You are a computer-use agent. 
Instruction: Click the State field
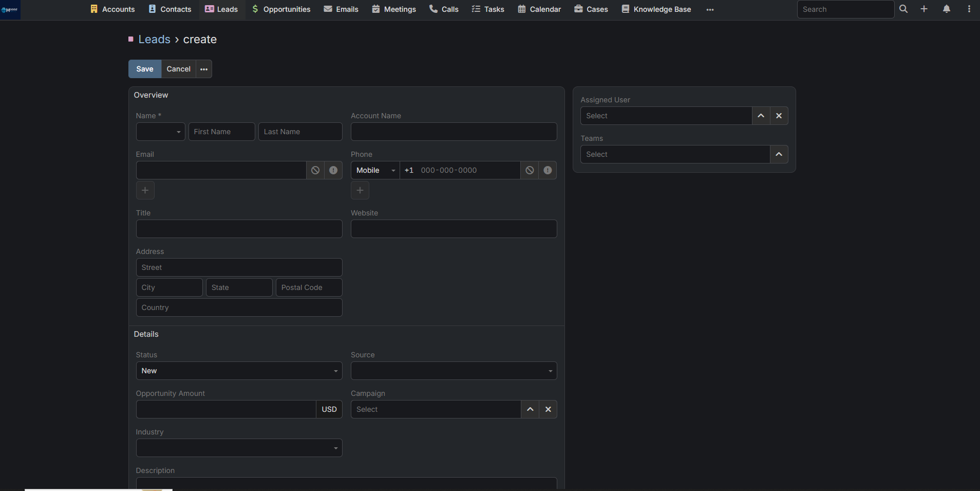point(239,287)
